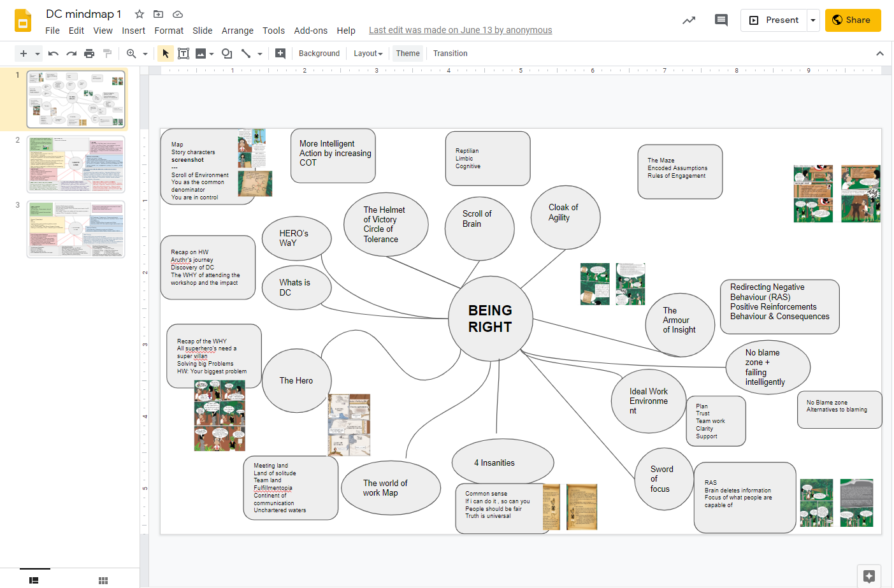Add a comment using the toolbar icon
This screenshot has height=588, width=894.
click(280, 54)
